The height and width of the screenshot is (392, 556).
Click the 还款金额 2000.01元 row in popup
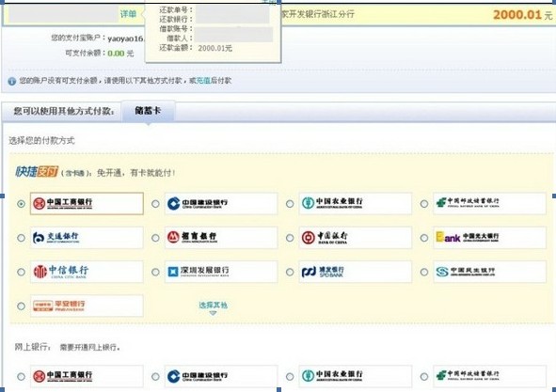(x=196, y=48)
